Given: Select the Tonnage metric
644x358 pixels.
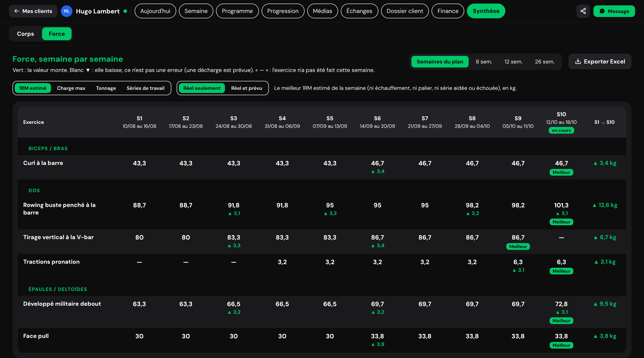Looking at the screenshot, I should pyautogui.click(x=106, y=88).
